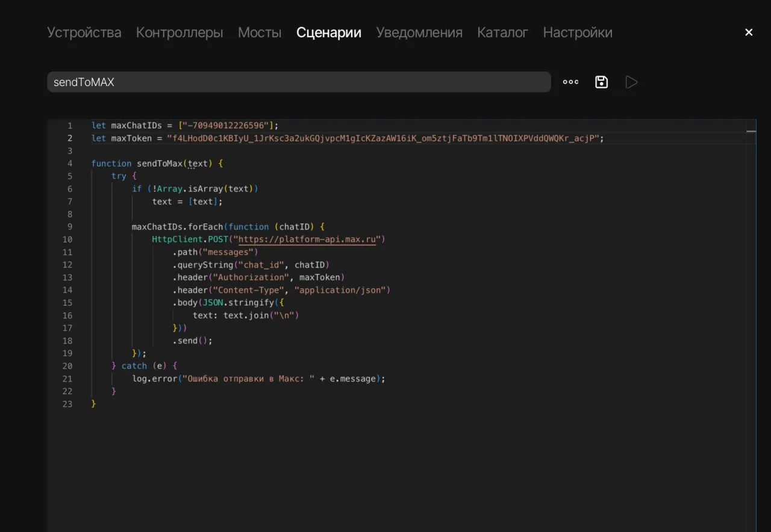
Task: Select line number 10 in gutter
Action: coord(67,240)
